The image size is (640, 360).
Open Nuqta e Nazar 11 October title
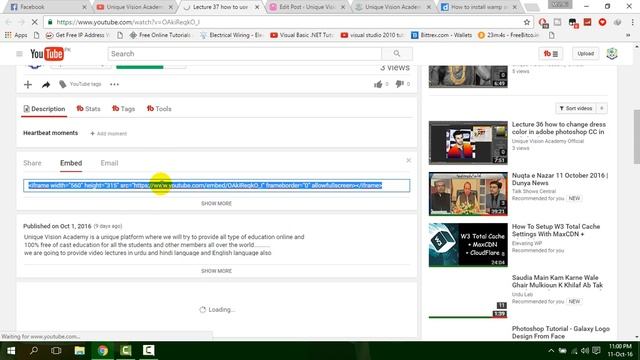click(x=560, y=179)
